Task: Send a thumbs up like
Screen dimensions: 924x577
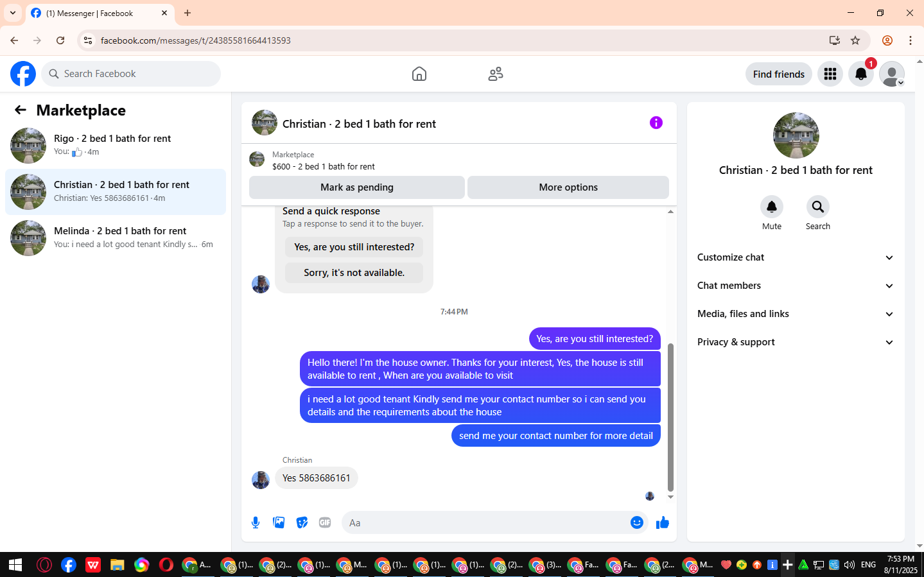Action: (663, 522)
